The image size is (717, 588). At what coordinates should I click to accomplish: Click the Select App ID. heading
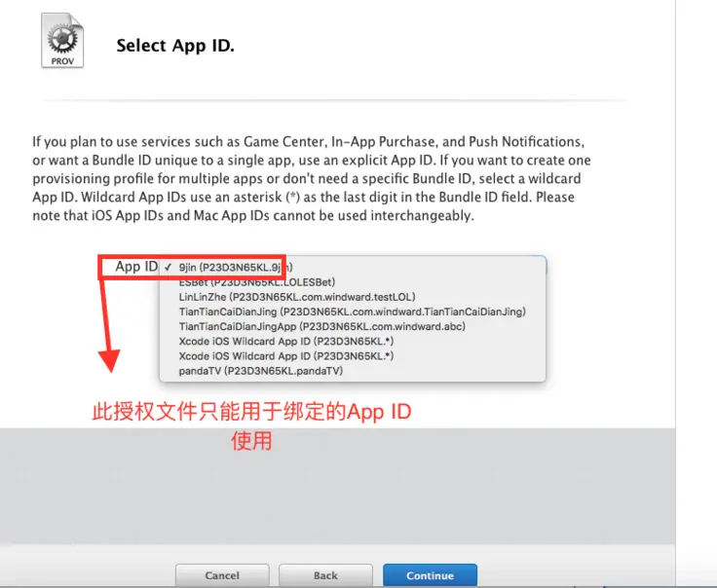(175, 46)
